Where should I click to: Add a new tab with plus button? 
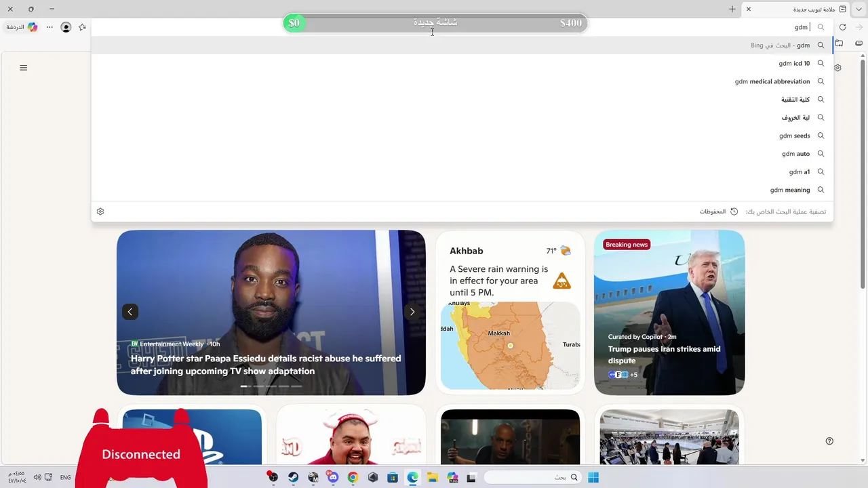pos(732,9)
